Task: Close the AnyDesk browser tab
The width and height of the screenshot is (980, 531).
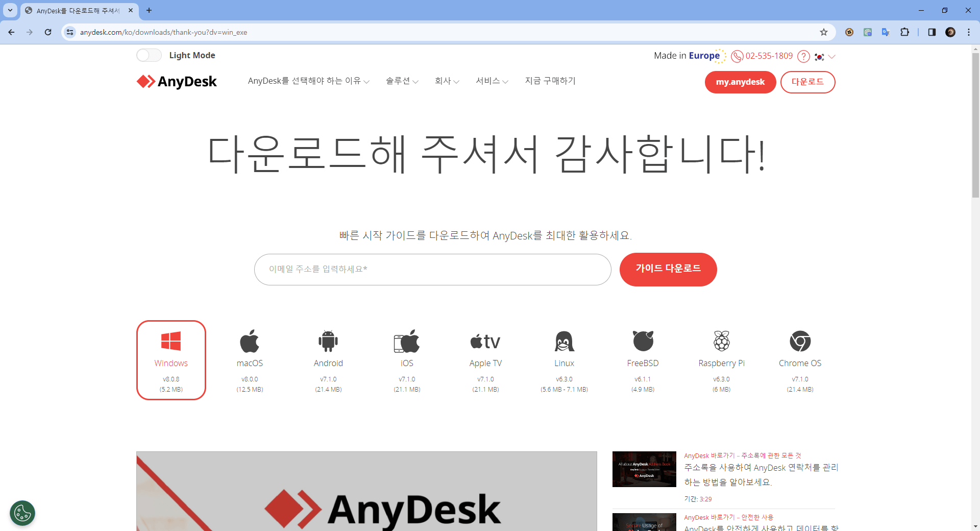Action: pos(131,10)
